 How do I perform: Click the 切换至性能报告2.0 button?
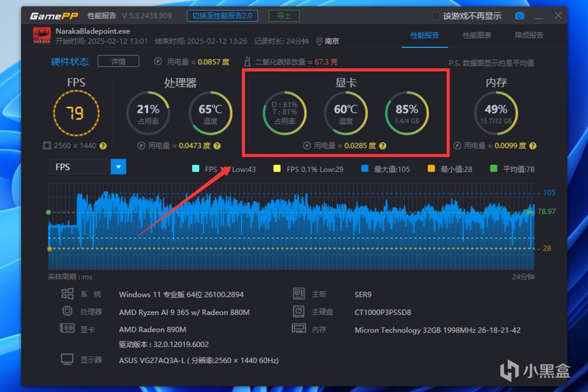pos(222,16)
